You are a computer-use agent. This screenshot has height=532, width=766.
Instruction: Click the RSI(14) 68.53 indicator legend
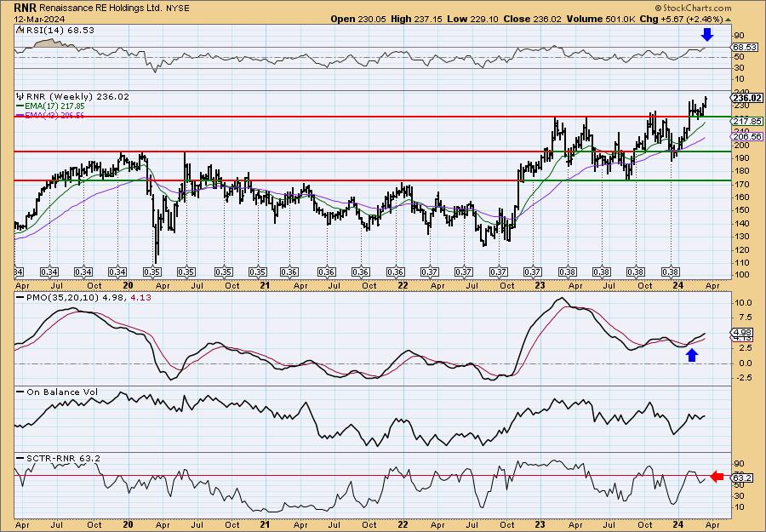tap(55, 30)
